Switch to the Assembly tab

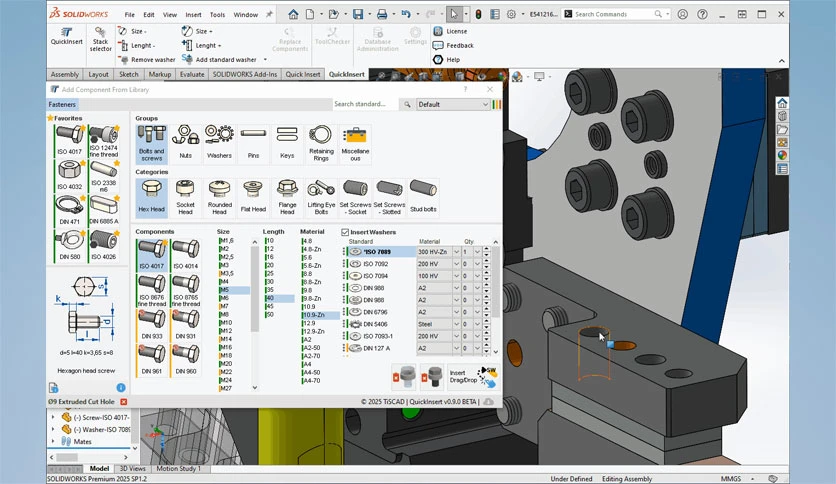(65, 75)
